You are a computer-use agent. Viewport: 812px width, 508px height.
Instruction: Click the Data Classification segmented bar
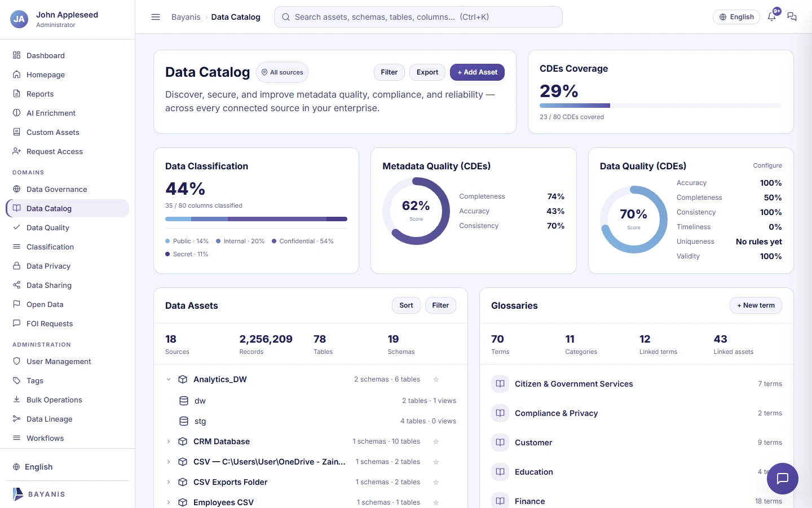point(256,219)
